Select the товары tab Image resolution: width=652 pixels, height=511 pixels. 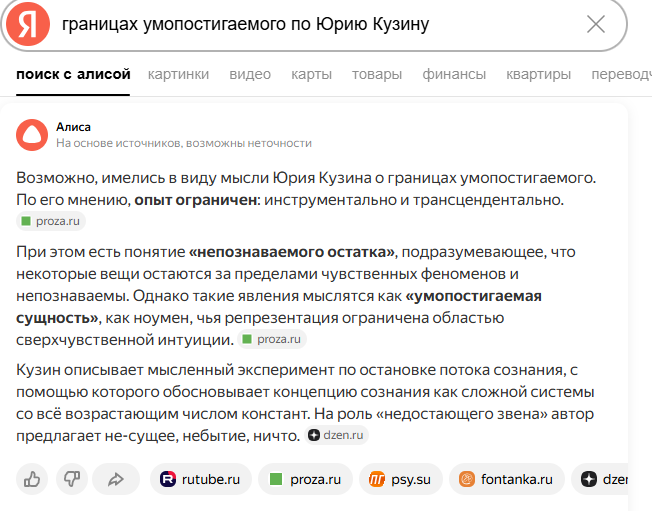tap(377, 74)
